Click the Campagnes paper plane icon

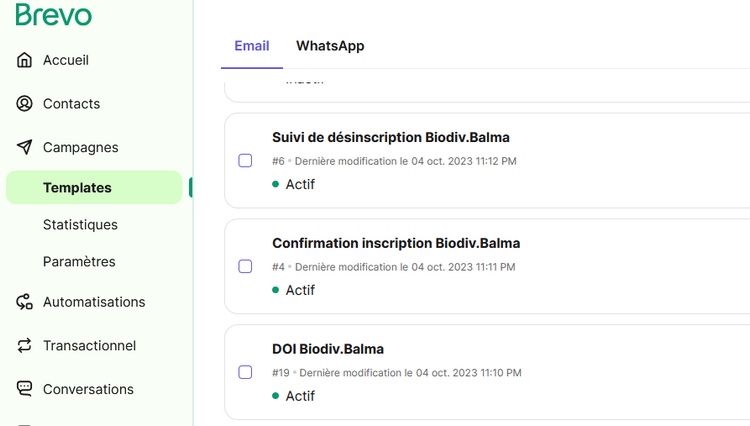[x=25, y=147]
